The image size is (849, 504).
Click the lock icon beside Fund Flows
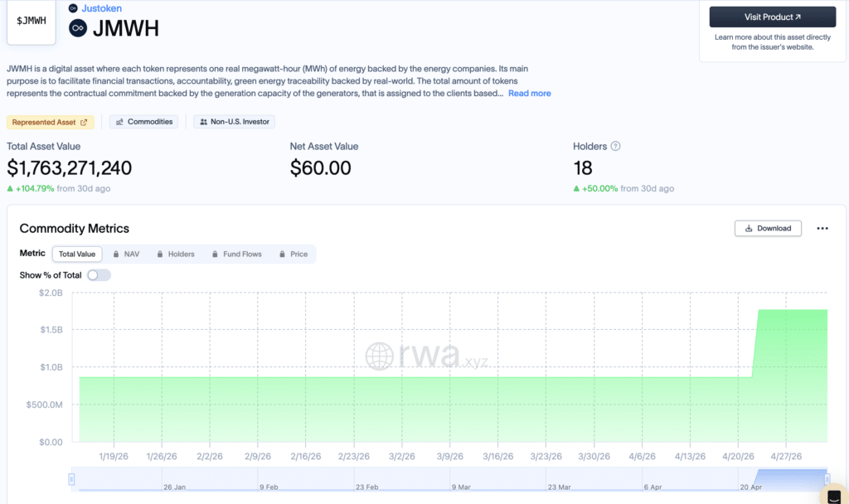click(x=215, y=254)
